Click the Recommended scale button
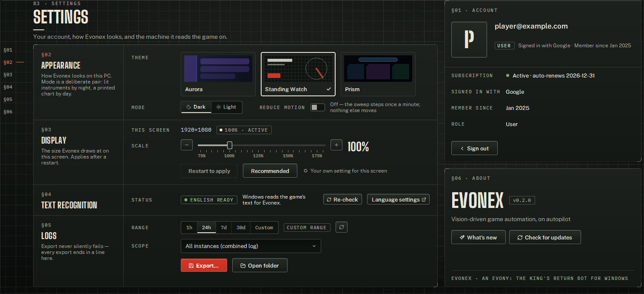644x294 pixels. pos(270,171)
